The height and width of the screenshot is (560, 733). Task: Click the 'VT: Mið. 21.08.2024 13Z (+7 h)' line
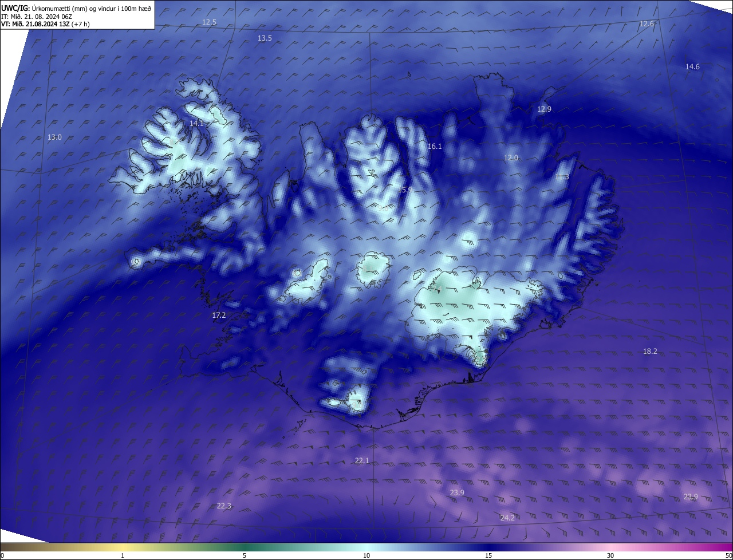[x=45, y=24]
